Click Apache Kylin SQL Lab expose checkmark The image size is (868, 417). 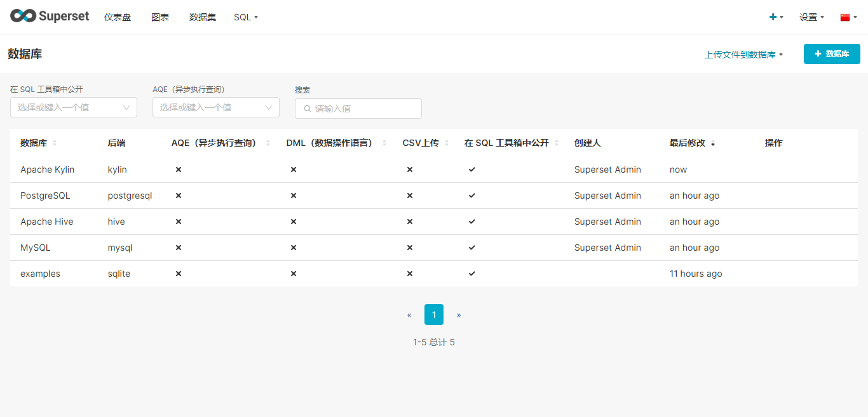pyautogui.click(x=471, y=169)
